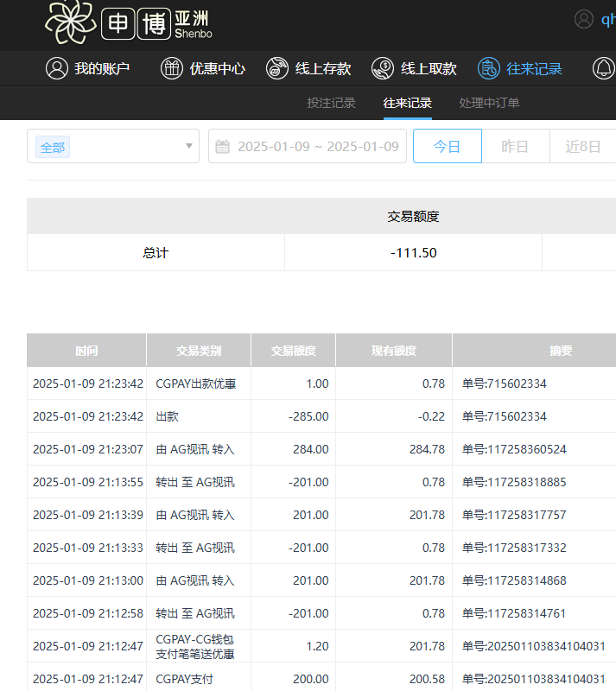The width and height of the screenshot is (616, 691).
Task: Click the 我的账户 person icon
Action: coord(57,68)
